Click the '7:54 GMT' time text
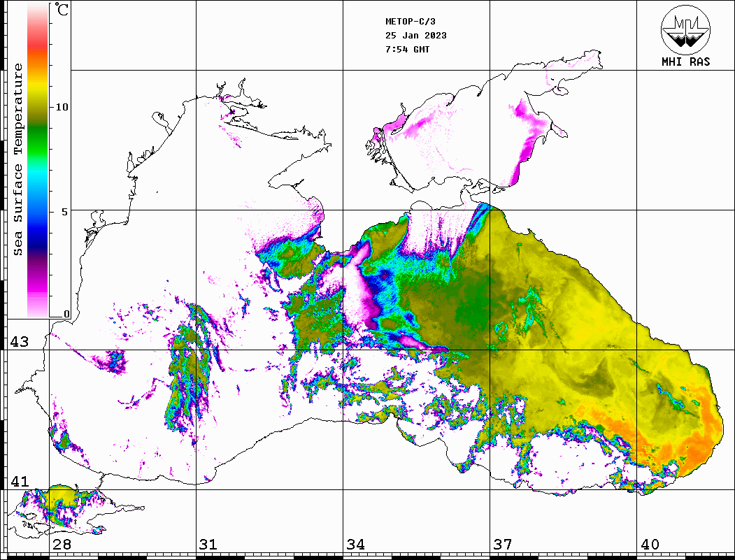Image resolution: width=735 pixels, height=560 pixels. [407, 49]
